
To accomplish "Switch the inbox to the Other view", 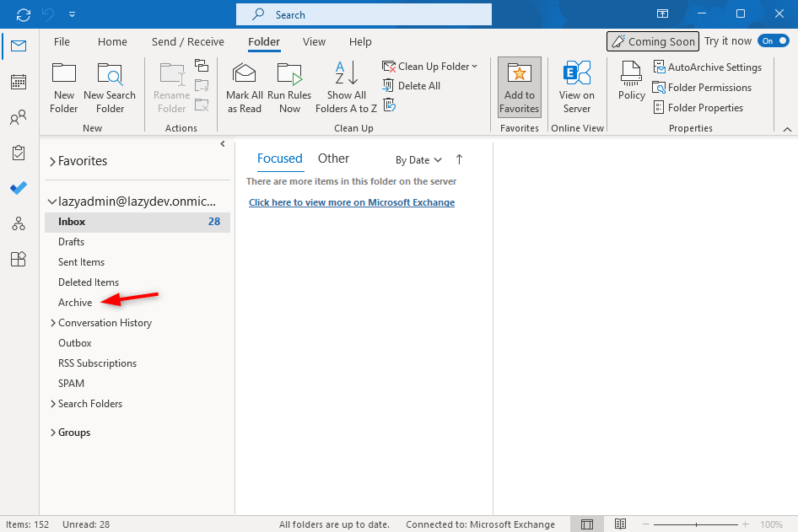I will [x=333, y=159].
